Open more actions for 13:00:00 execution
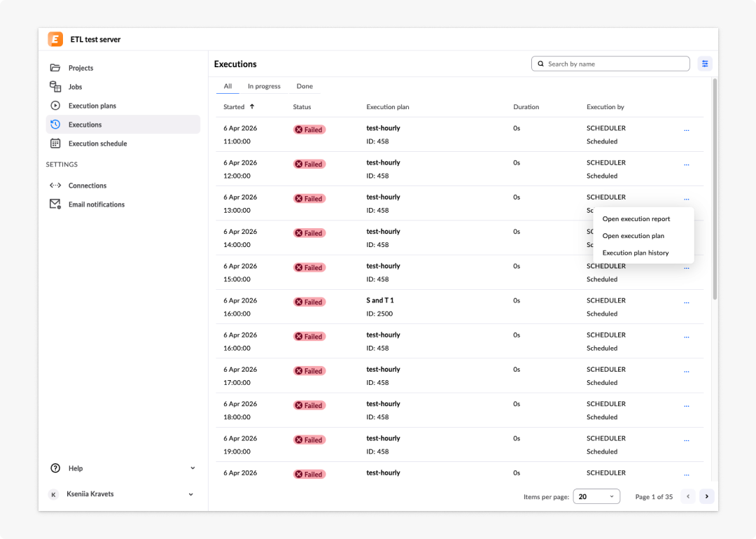Screen dimensions: 756x539 coord(687,199)
